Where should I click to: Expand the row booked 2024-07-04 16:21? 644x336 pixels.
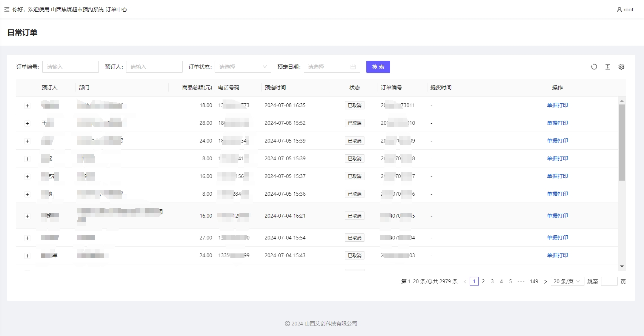tap(27, 216)
